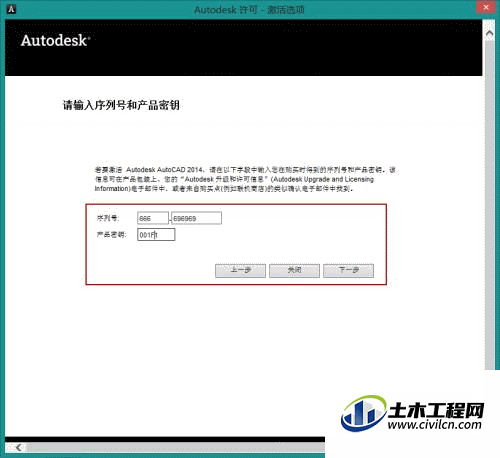Click the 产品密钥 label

tap(112, 235)
